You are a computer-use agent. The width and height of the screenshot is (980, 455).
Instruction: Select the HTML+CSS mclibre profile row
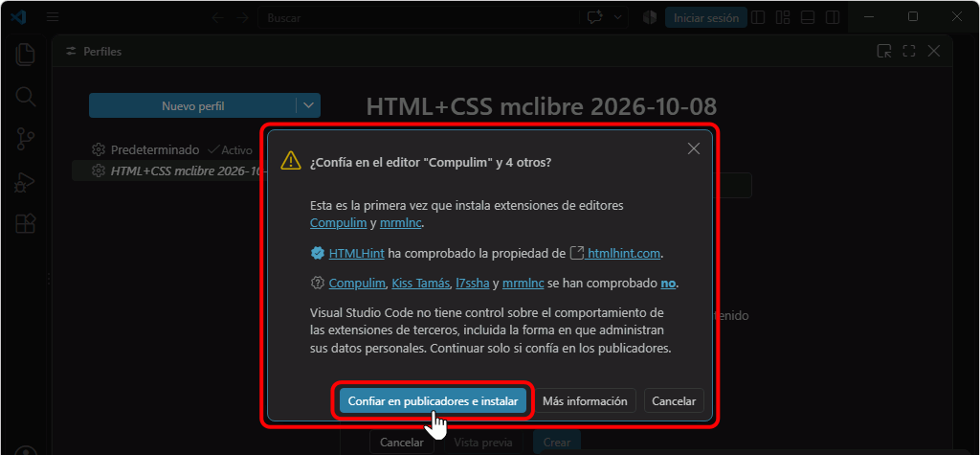click(170, 171)
